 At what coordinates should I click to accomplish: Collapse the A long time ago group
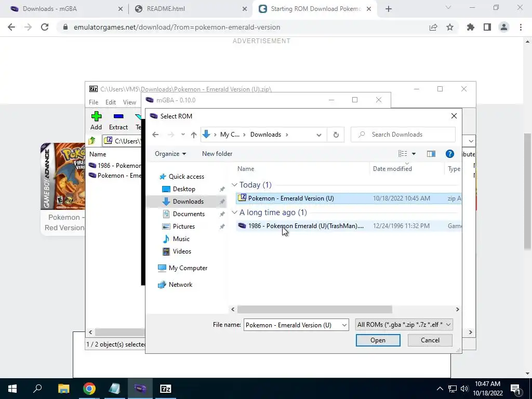234,212
